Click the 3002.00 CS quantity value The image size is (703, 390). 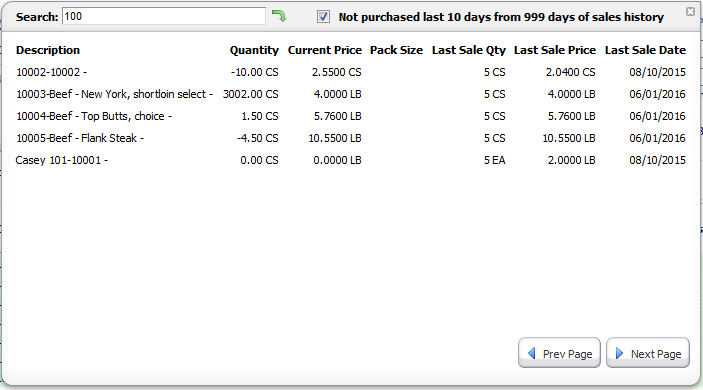coord(251,94)
